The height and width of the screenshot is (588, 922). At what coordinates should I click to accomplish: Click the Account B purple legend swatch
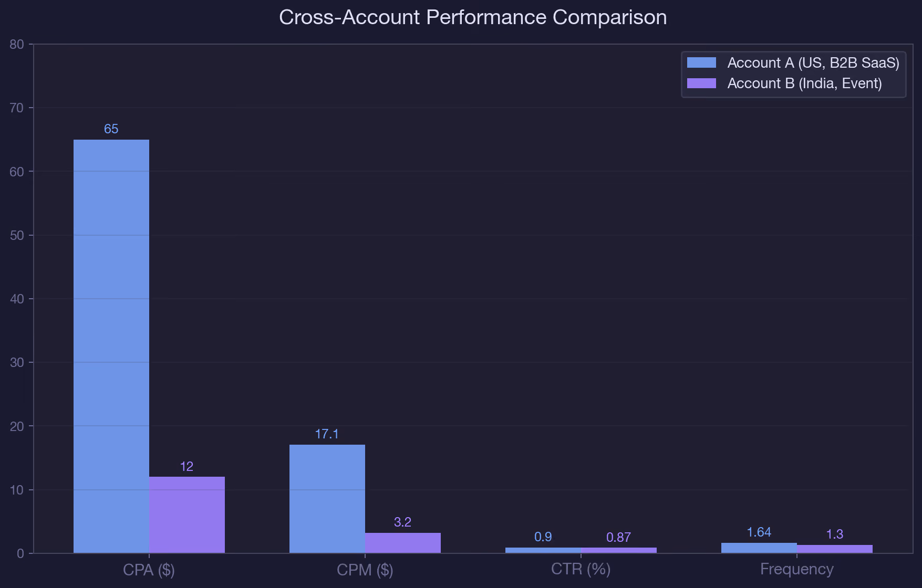click(x=701, y=83)
